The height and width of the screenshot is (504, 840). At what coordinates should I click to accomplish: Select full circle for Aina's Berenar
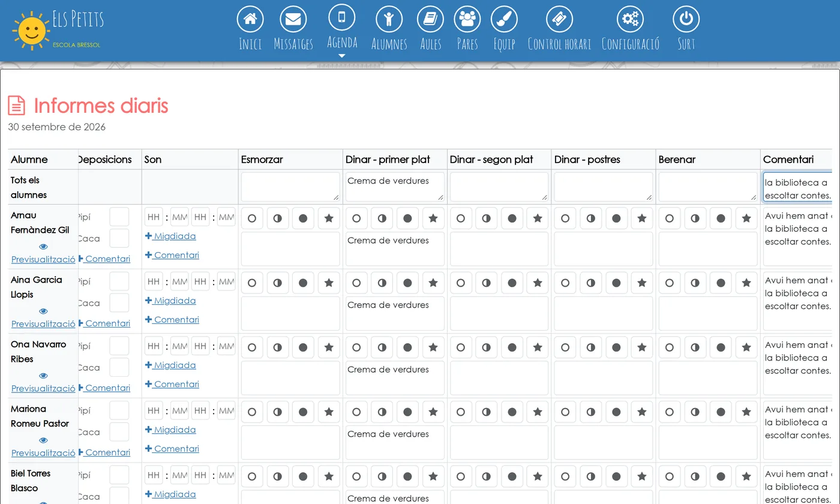tap(721, 283)
